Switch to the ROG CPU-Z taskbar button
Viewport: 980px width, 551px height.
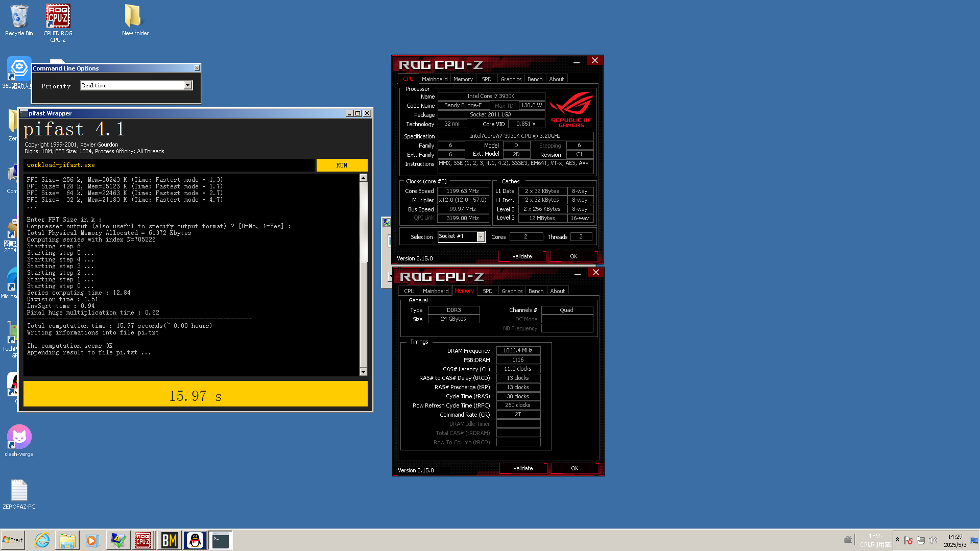(x=143, y=540)
